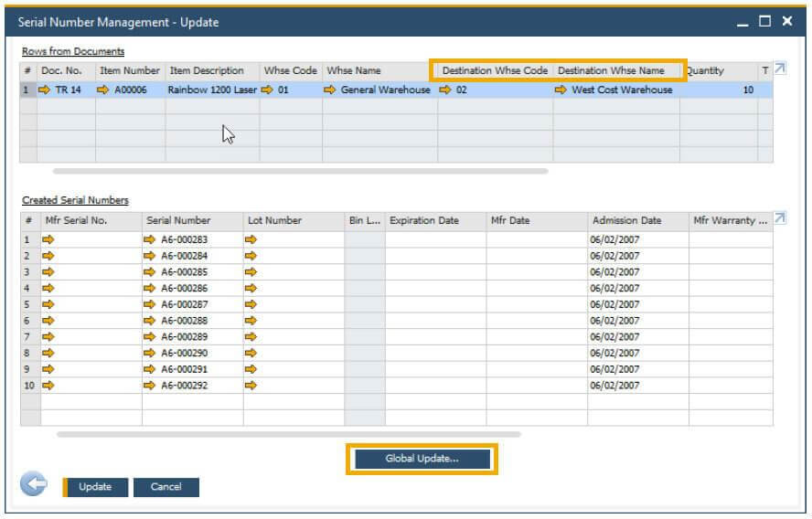Dismiss the window with Cancel
The height and width of the screenshot is (519, 812).
tap(166, 487)
